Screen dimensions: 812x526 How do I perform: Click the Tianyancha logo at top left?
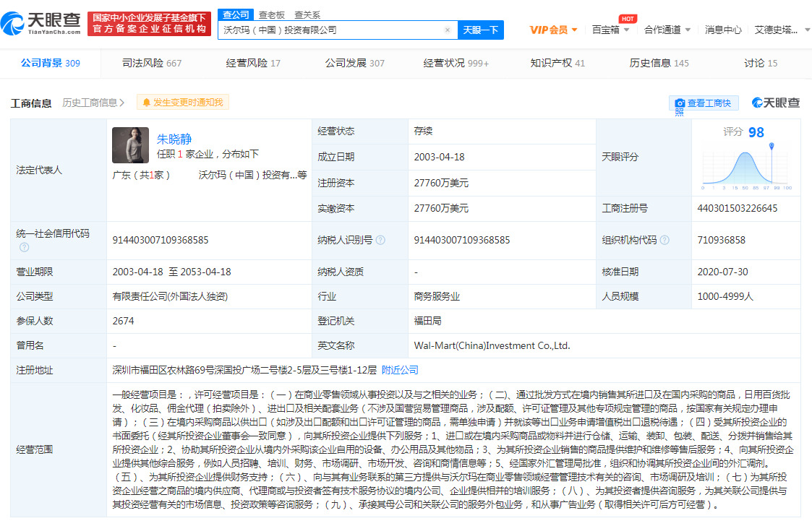click(41, 23)
